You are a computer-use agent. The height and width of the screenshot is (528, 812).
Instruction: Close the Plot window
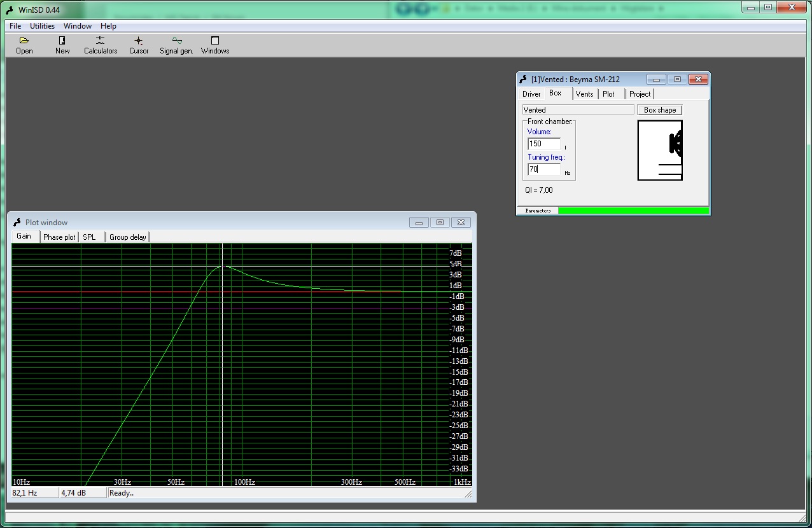point(461,223)
